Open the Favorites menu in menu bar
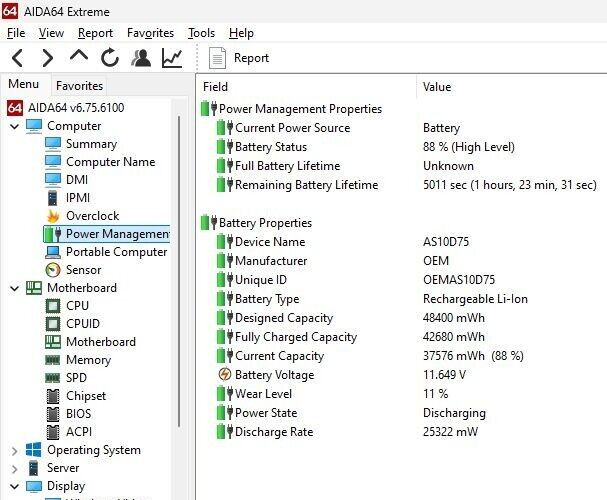This screenshot has height=500, width=607. click(150, 33)
